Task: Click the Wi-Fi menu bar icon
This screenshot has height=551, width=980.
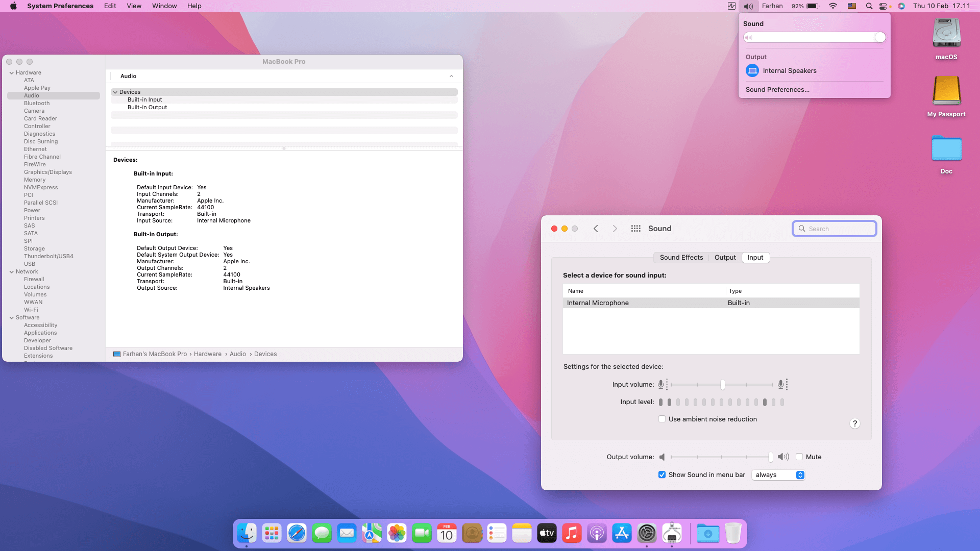Action: (x=833, y=6)
